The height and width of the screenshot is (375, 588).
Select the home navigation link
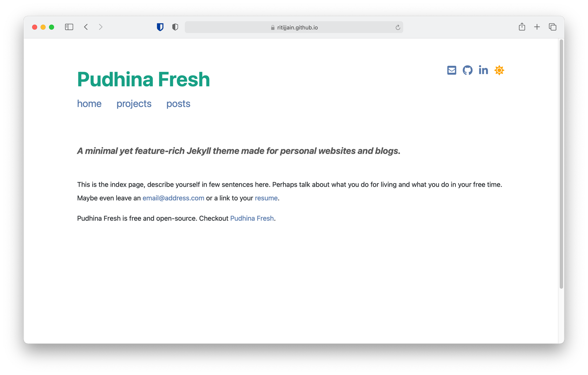pyautogui.click(x=89, y=104)
